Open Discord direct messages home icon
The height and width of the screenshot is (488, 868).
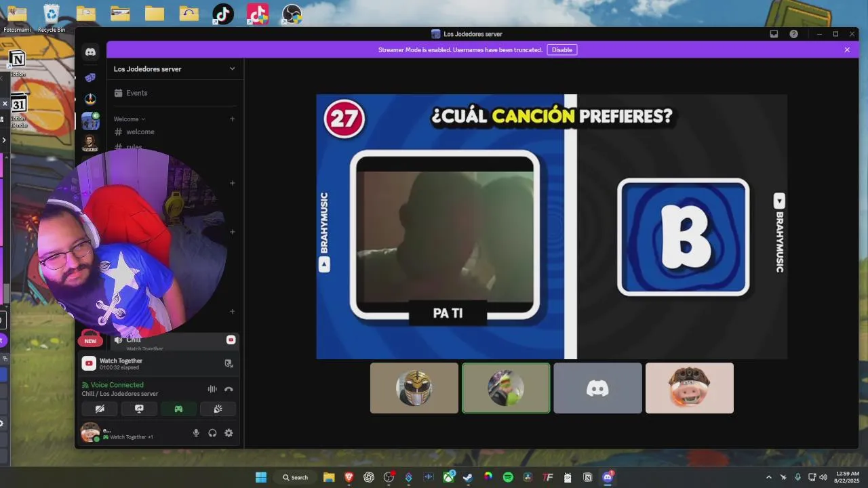90,52
